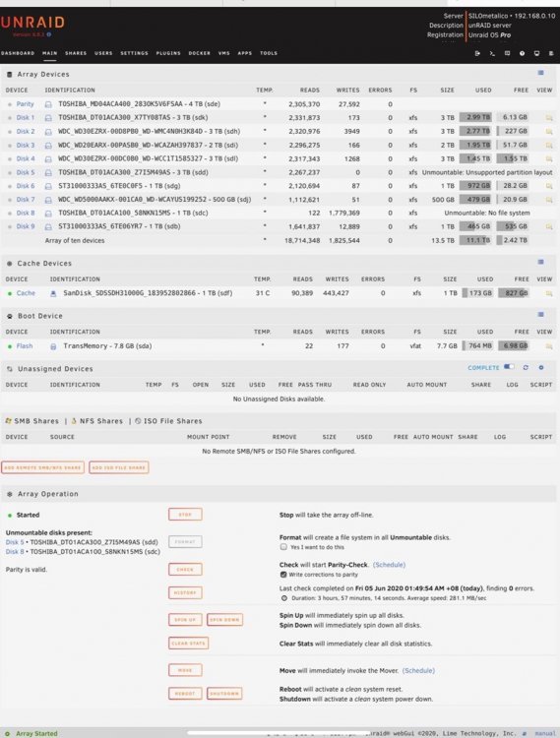Screen dimensions: 560x738
Task: Click the UNRAID logo
Action: [x=32, y=22]
